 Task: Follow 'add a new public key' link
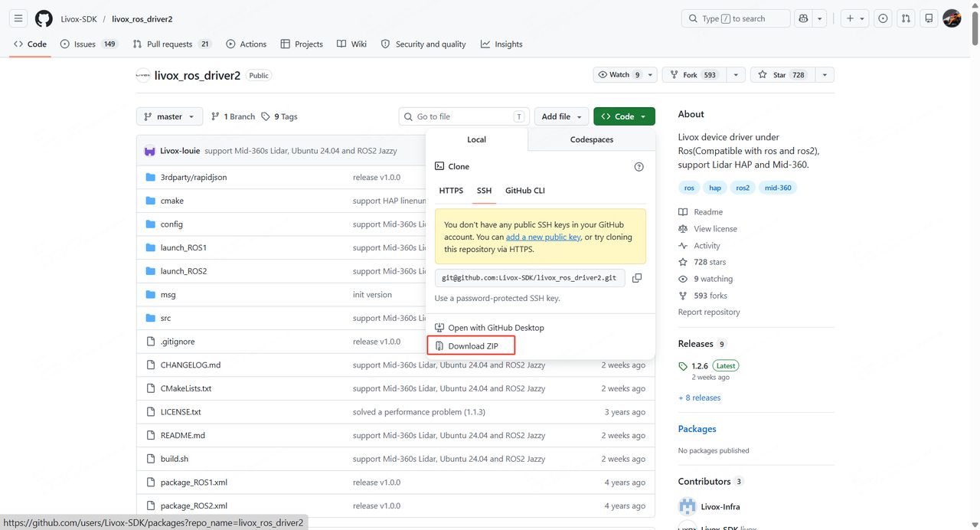tap(543, 237)
